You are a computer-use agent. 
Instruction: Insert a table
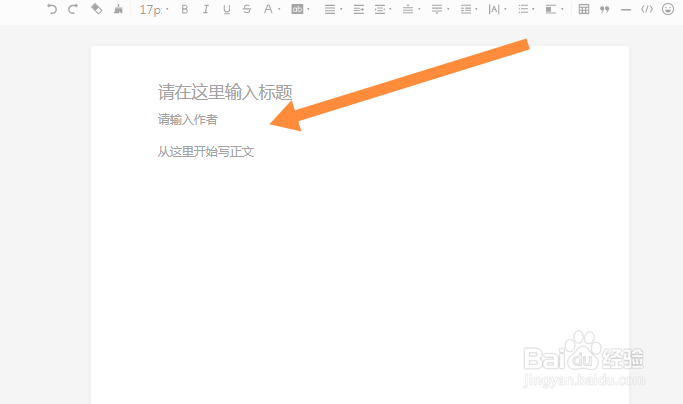584,9
